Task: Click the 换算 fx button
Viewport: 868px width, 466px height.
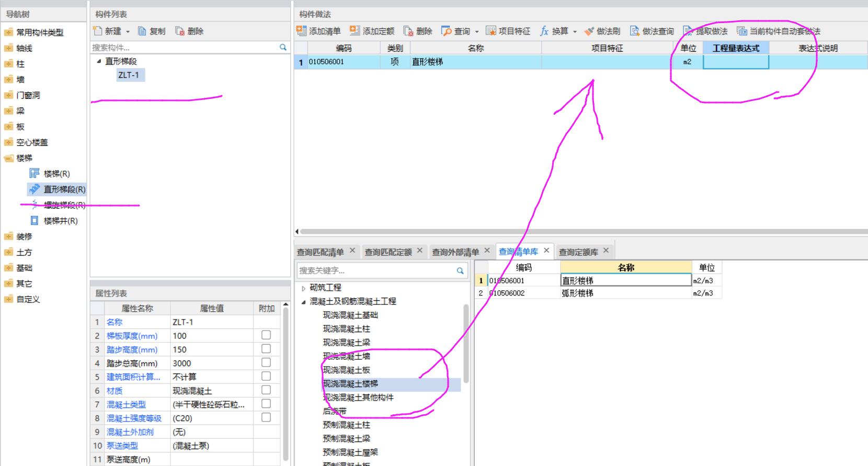Action: coord(554,31)
